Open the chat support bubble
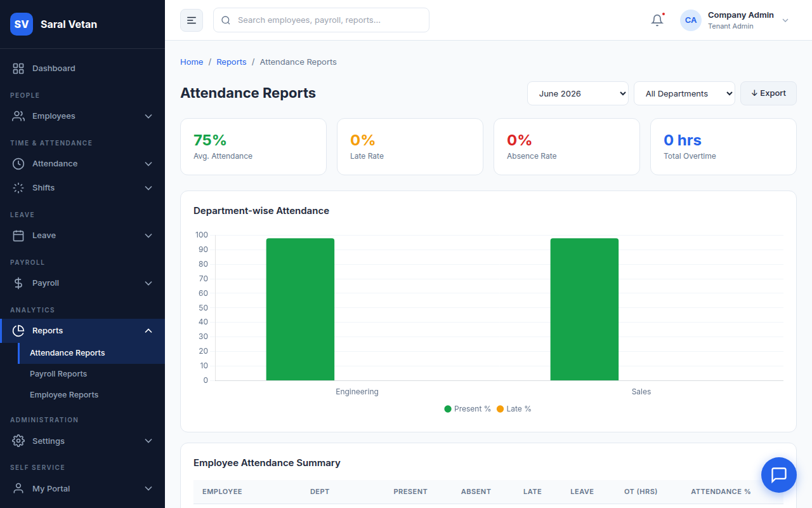This screenshot has width=812, height=508. coord(778,475)
